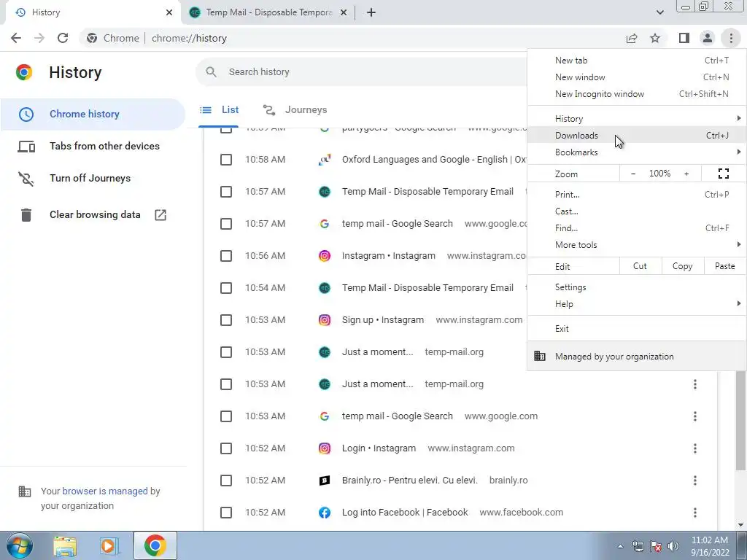The width and height of the screenshot is (747, 560).
Task: Click Paste in the Edit row
Action: coord(724,266)
